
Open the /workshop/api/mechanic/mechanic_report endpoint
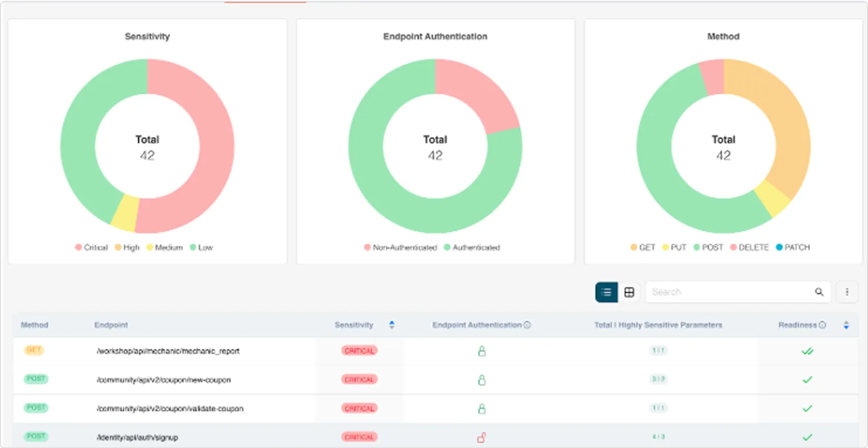point(168,351)
